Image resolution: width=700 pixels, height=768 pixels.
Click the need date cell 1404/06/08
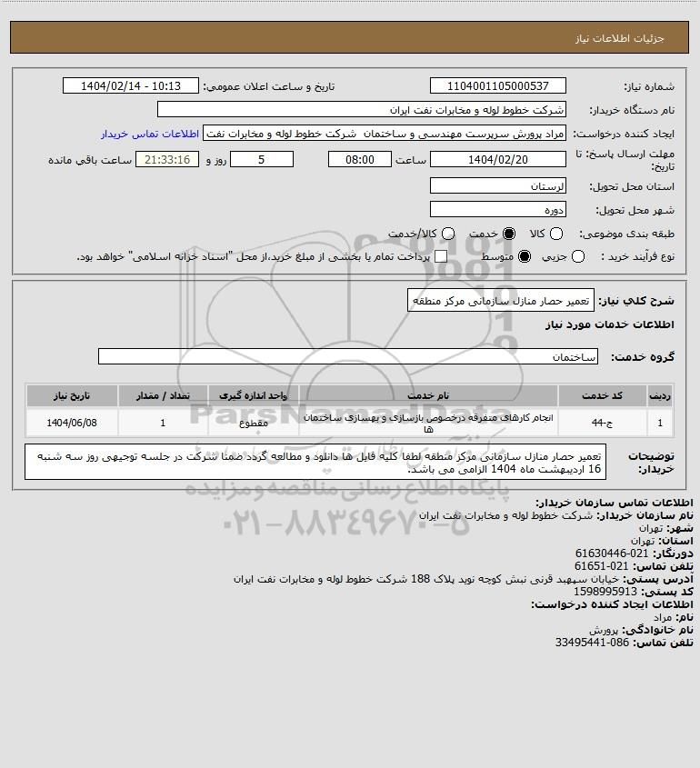point(72,423)
